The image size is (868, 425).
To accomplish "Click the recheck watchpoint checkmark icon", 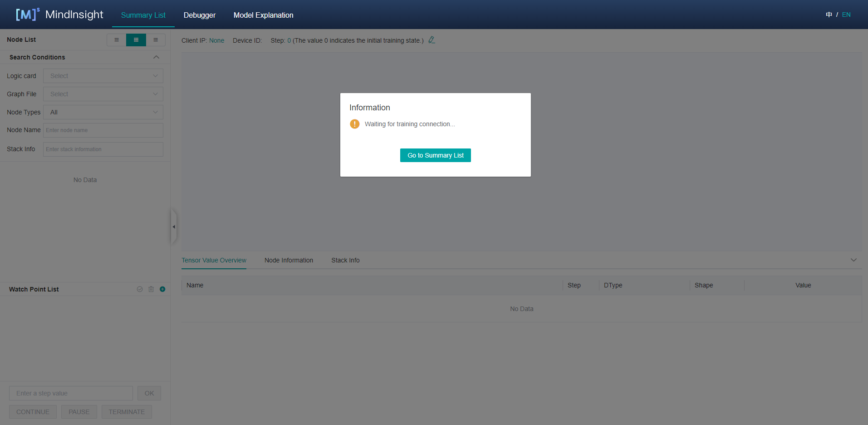I will click(140, 289).
